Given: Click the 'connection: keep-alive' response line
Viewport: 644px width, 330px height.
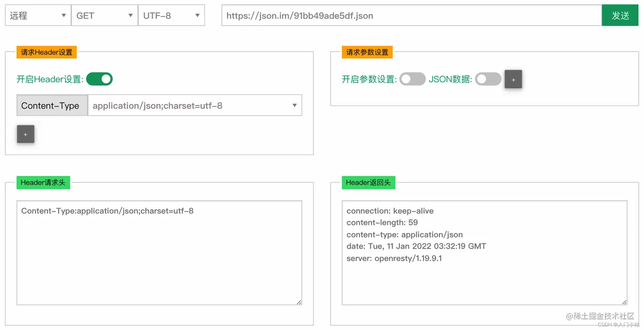Looking at the screenshot, I should coord(390,211).
